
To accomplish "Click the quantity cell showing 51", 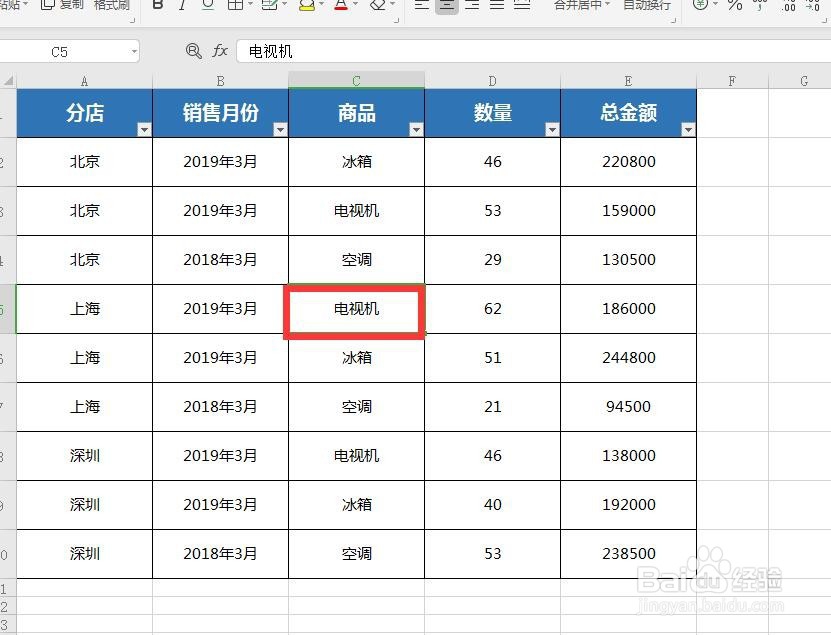I will click(x=492, y=358).
